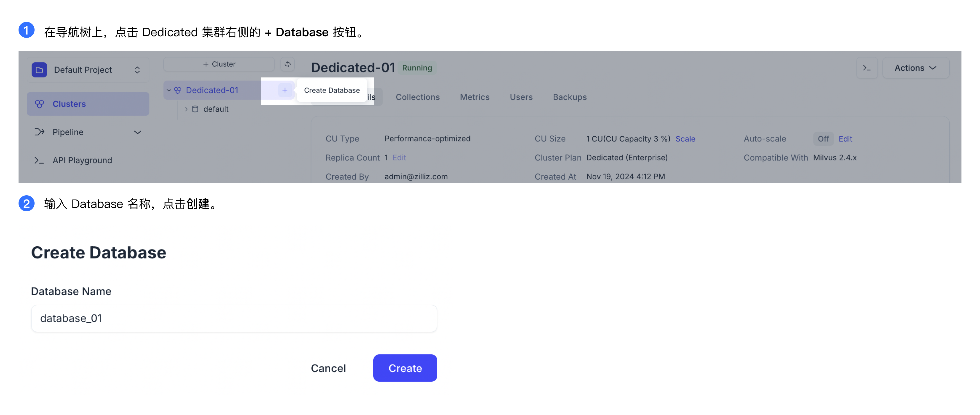Select the Backups tab on cluster
Viewport: 980px width, 415px height.
coord(569,96)
